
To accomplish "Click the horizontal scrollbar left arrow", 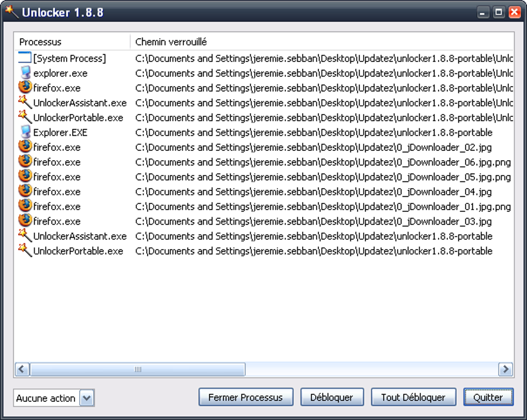I will 22,369.
